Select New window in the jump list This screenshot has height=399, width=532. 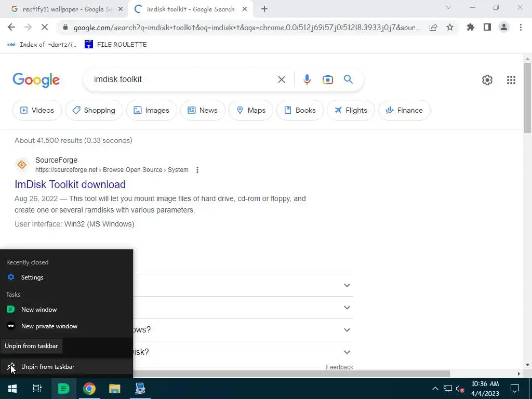click(x=66, y=310)
